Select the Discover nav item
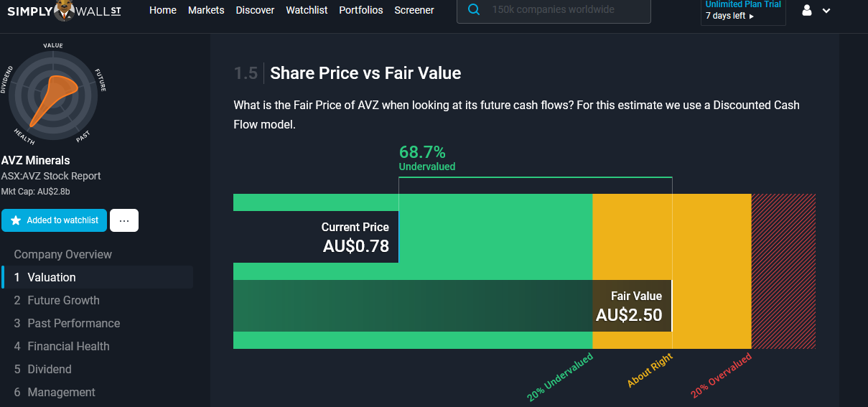868x407 pixels. [x=255, y=10]
